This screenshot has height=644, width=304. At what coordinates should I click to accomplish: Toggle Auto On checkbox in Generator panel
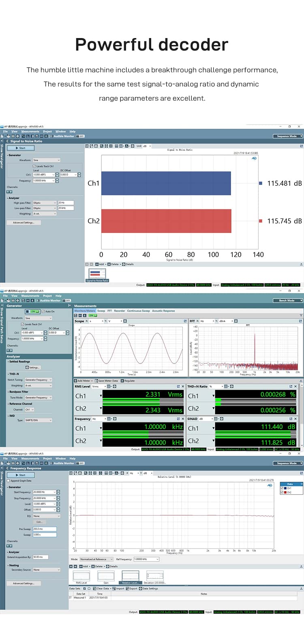pyautogui.click(x=43, y=311)
